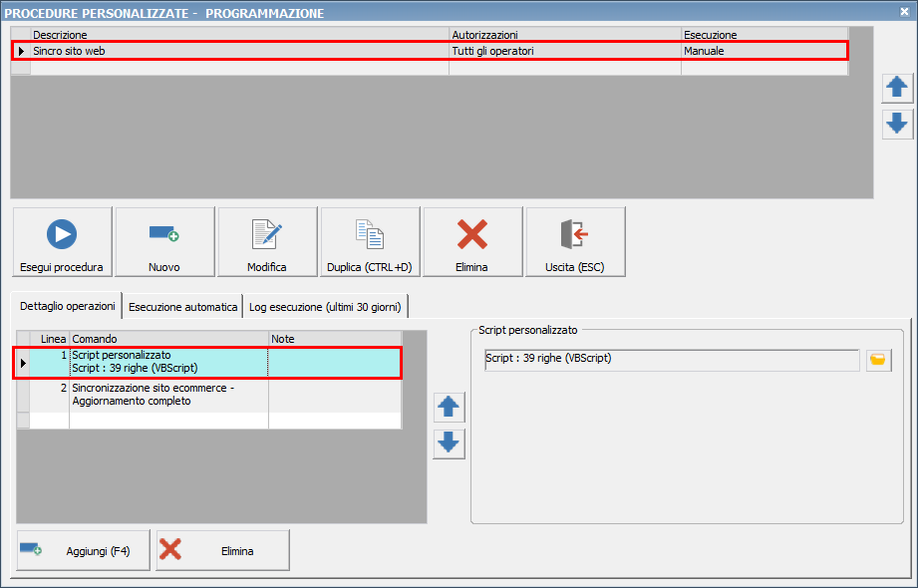Open Log esecuzione (ultimi 30 giorni) tab
918x588 pixels.
tap(326, 307)
